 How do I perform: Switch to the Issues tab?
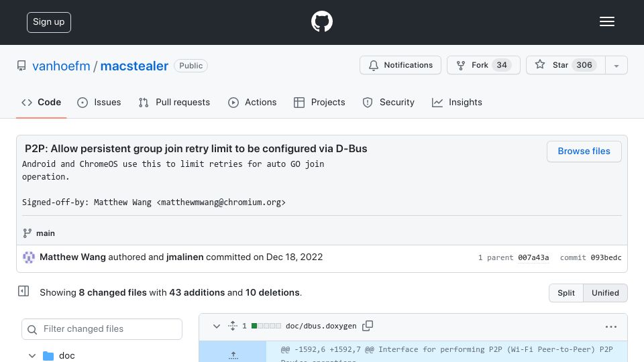tap(99, 102)
